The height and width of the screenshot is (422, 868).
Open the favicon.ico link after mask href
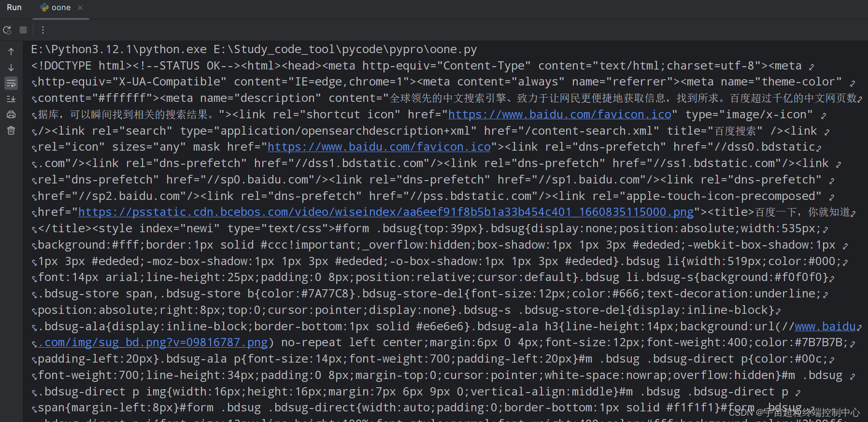(379, 147)
